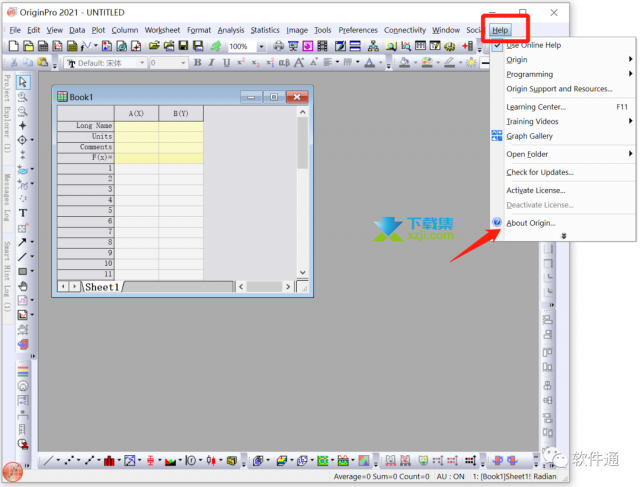This screenshot has height=487, width=640.
Task: Expand hidden Help menu items with chevron
Action: (x=564, y=236)
